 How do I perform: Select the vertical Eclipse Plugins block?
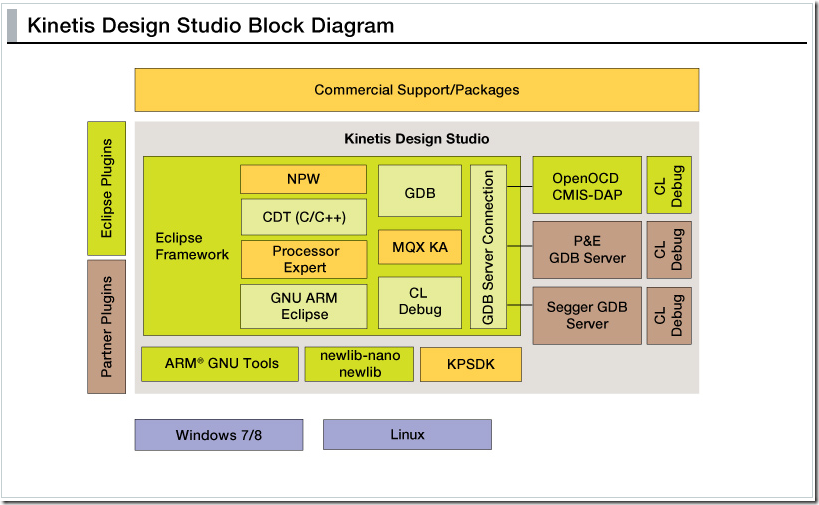107,188
